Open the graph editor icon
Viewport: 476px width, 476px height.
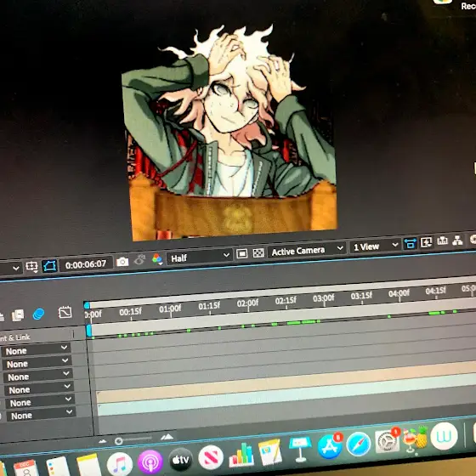tap(65, 312)
